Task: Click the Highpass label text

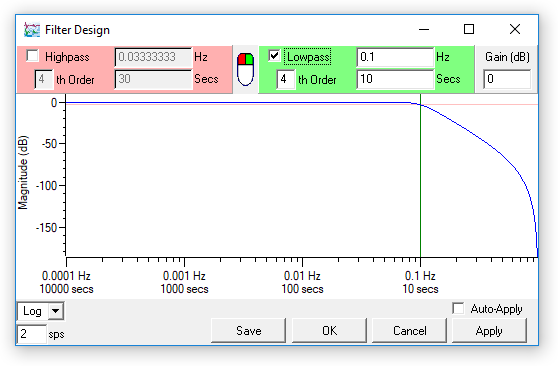Action: point(67,57)
